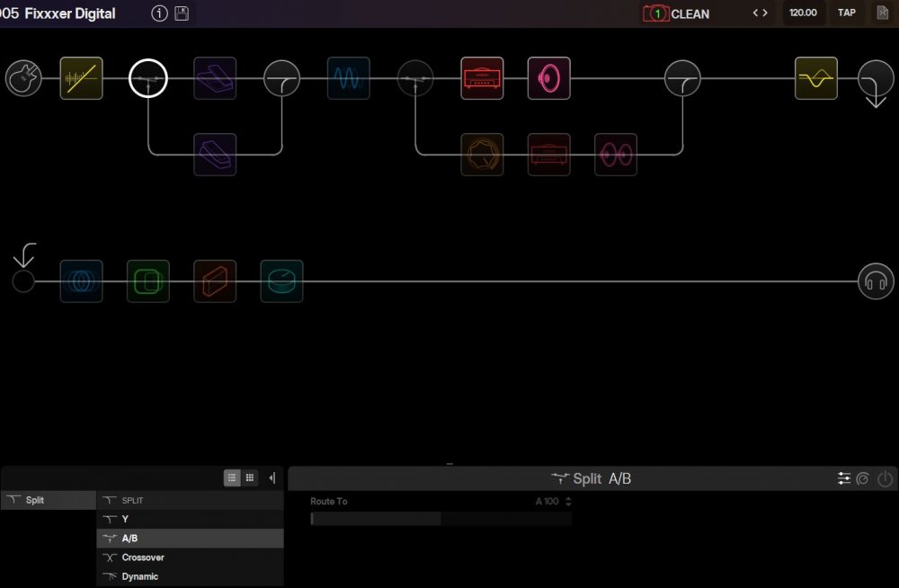Switch model browser to grid view
The height and width of the screenshot is (588, 899).
pos(250,477)
